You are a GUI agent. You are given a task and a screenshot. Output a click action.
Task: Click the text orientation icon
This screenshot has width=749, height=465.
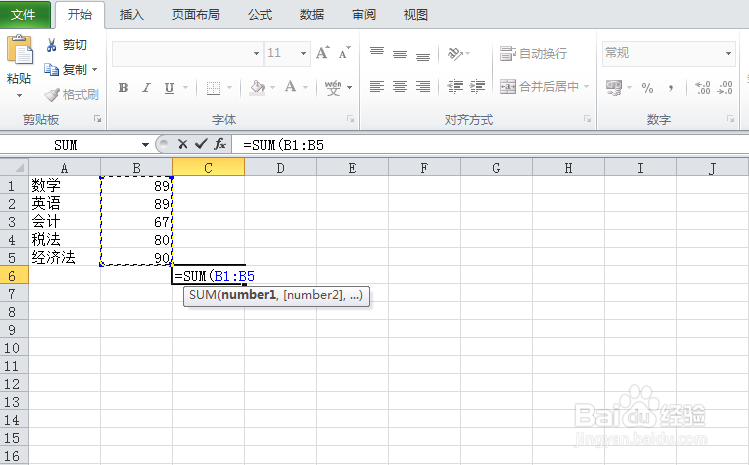coord(456,53)
